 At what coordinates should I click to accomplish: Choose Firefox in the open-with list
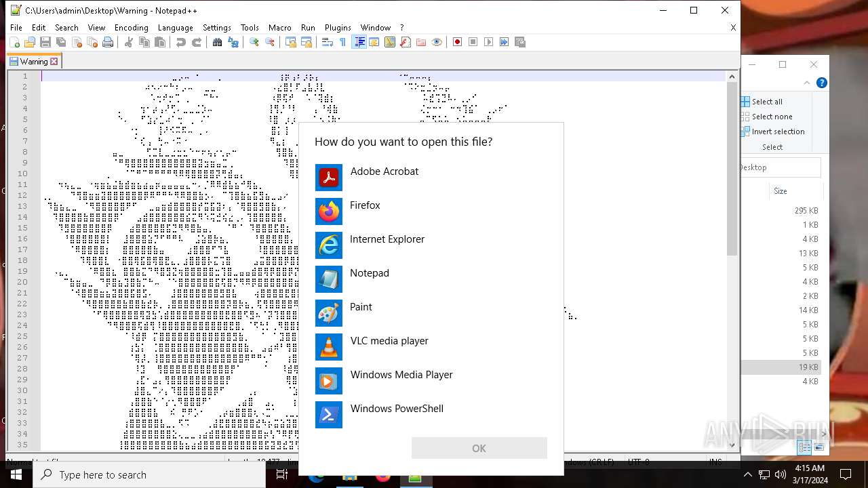(x=431, y=211)
